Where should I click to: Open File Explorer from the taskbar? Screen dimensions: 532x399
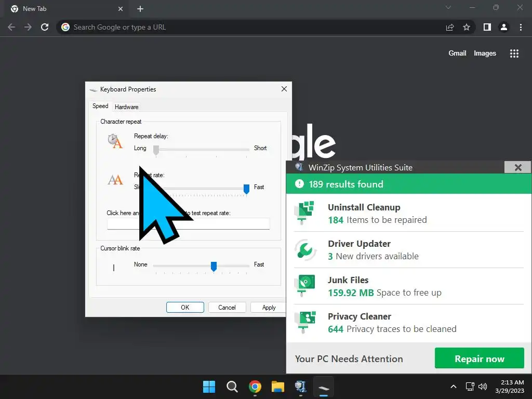[277, 387]
